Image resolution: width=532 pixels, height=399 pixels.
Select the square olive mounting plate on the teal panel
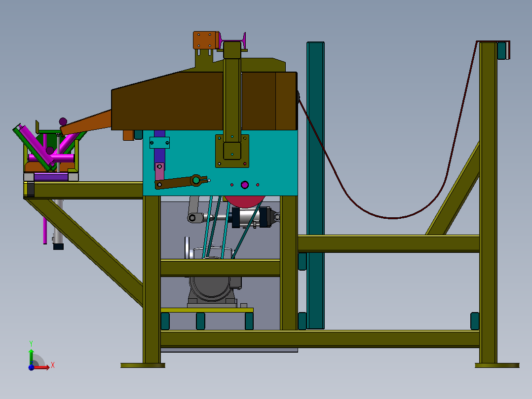pos(232,151)
